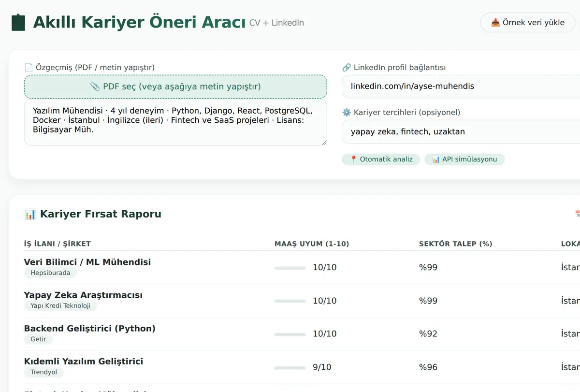Image resolution: width=580 pixels, height=392 pixels.
Task: Click the Getir company tag
Action: click(38, 339)
